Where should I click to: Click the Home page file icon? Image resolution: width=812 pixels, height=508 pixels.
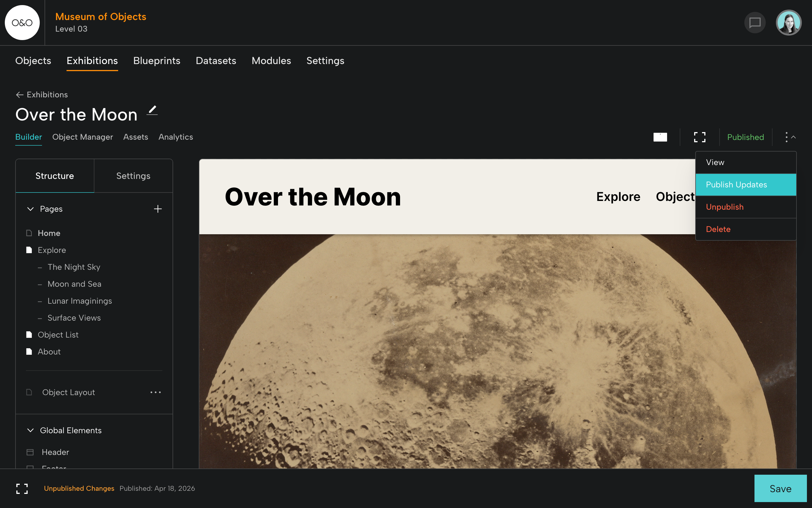pos(29,233)
